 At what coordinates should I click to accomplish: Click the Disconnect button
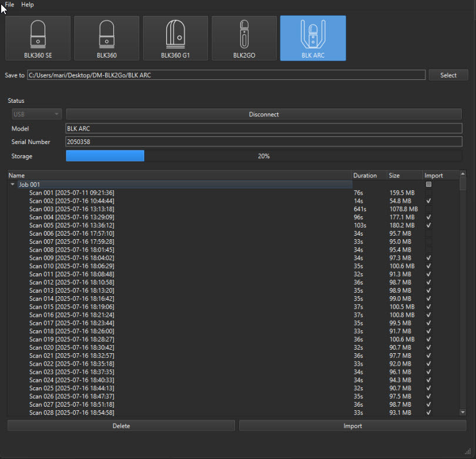(263, 114)
